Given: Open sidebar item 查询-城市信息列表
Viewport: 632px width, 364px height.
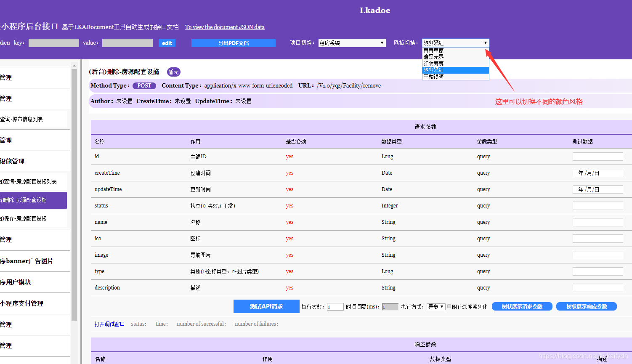Looking at the screenshot, I should (33, 120).
